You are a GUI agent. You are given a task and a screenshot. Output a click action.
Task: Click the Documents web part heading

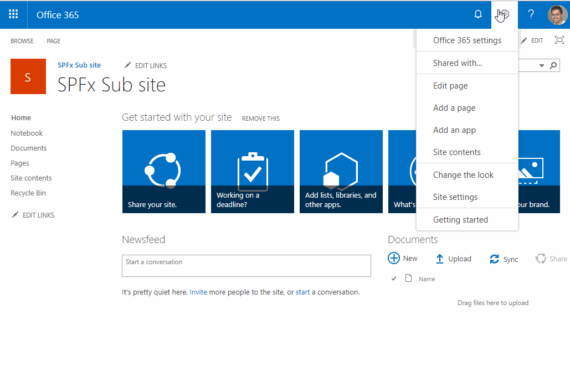pos(413,239)
